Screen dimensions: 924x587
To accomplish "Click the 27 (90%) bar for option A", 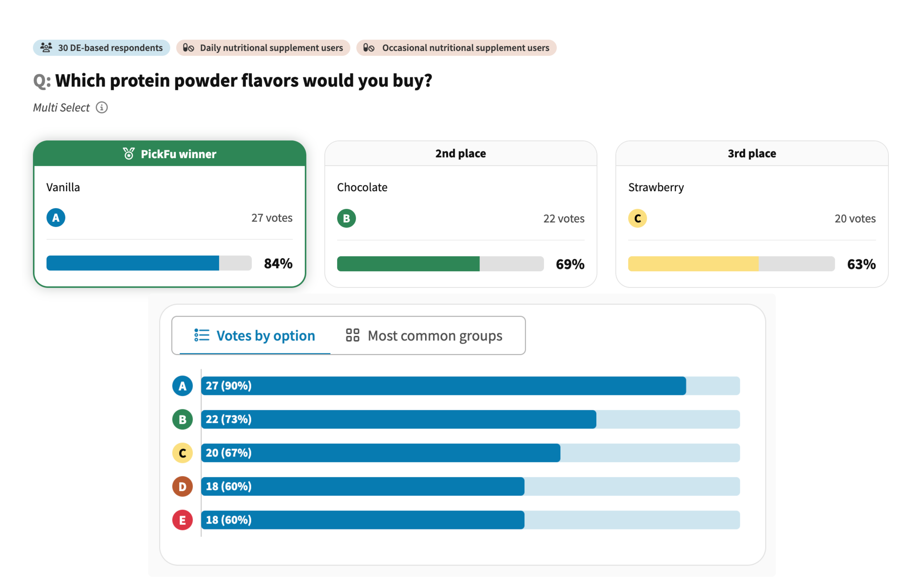I will 443,386.
